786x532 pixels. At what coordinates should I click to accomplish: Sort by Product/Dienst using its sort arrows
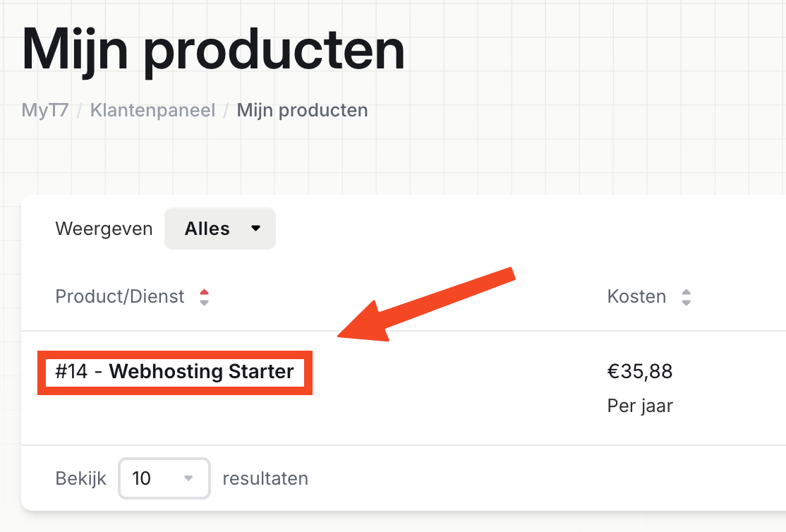click(x=204, y=297)
